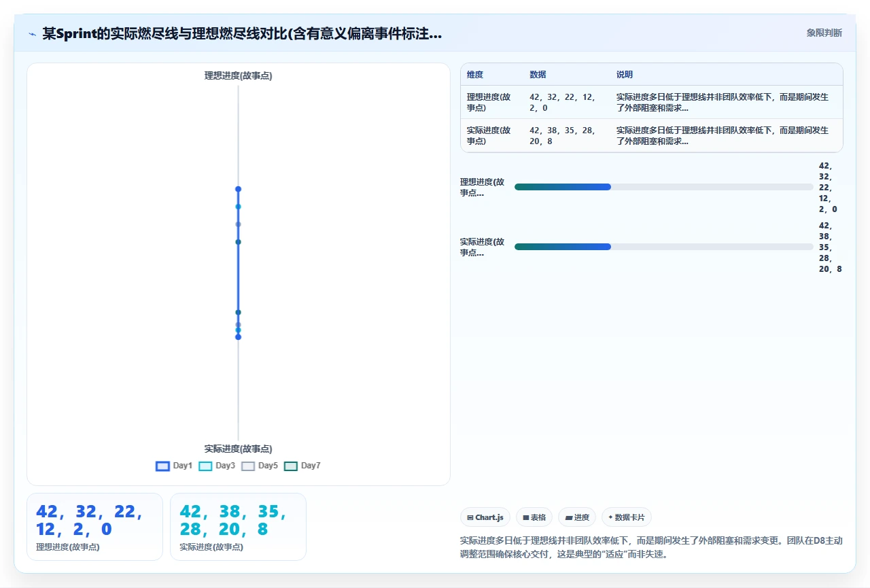
Task: Select the 数据卡片 chip
Action: 627,517
